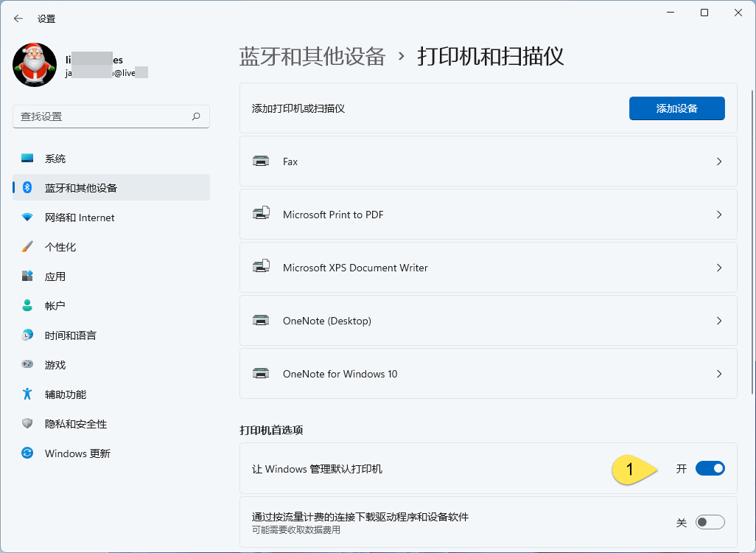Image resolution: width=756 pixels, height=553 pixels.
Task: Click the Microsoft Print to PDF icon
Action: (x=261, y=215)
